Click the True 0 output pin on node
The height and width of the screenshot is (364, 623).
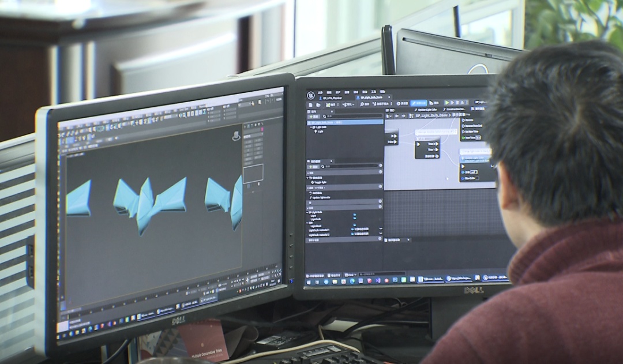[x=437, y=144]
